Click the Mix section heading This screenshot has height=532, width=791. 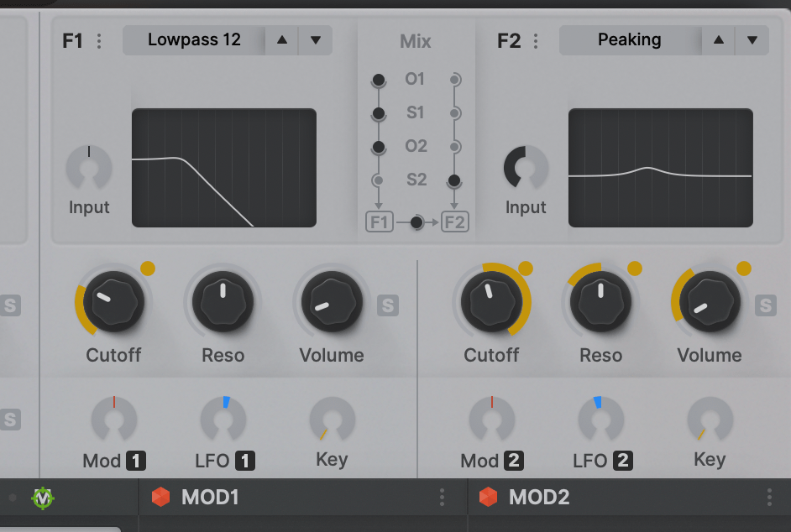click(x=416, y=41)
